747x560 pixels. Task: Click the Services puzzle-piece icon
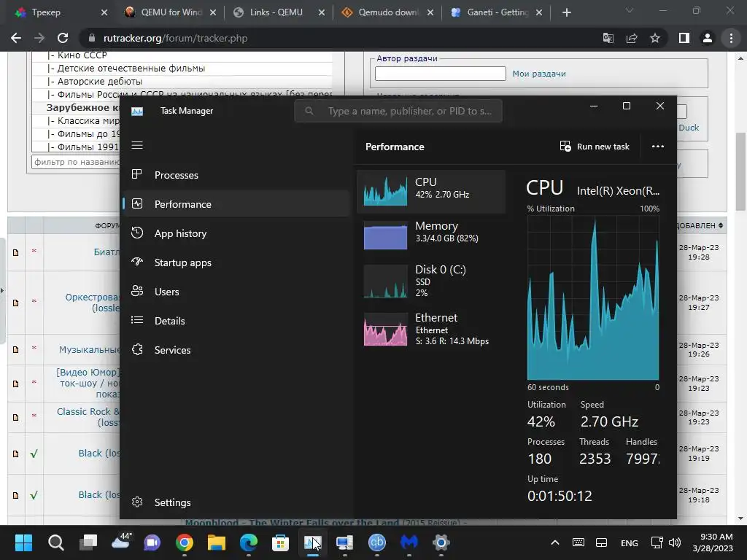tap(137, 349)
